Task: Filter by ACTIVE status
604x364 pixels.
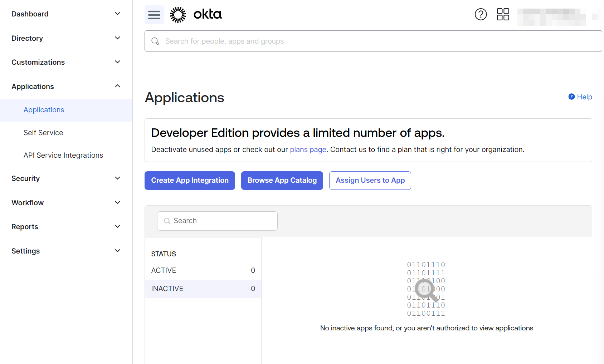Action: [203, 270]
